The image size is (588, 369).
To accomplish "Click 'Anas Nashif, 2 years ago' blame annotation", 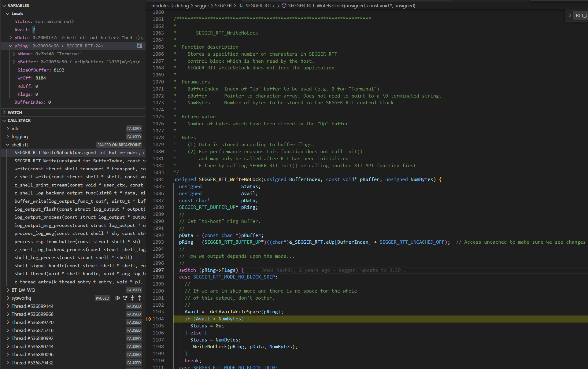I will [296, 270].
